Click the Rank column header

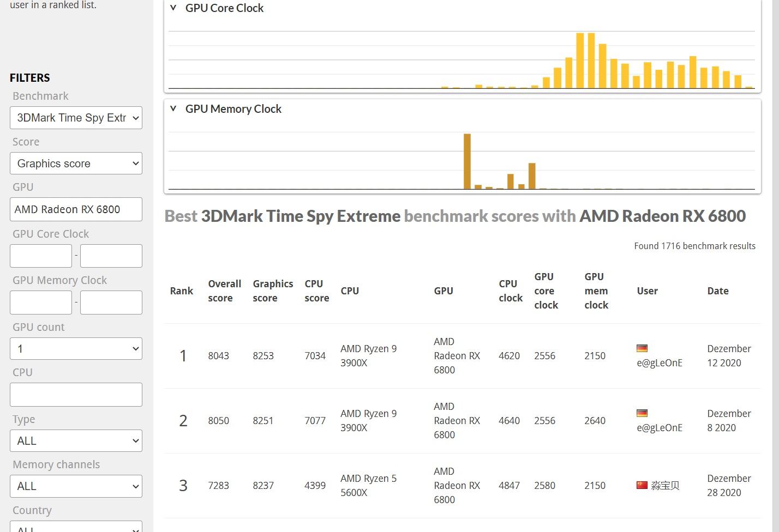pyautogui.click(x=182, y=291)
